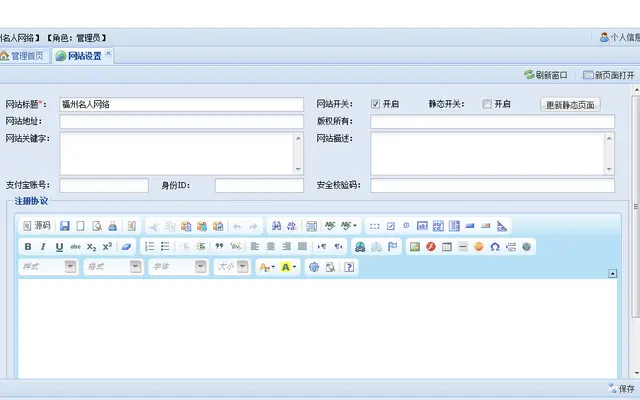This screenshot has height=400, width=640.
Task: Click the 刷新窗口 button
Action: pos(546,75)
